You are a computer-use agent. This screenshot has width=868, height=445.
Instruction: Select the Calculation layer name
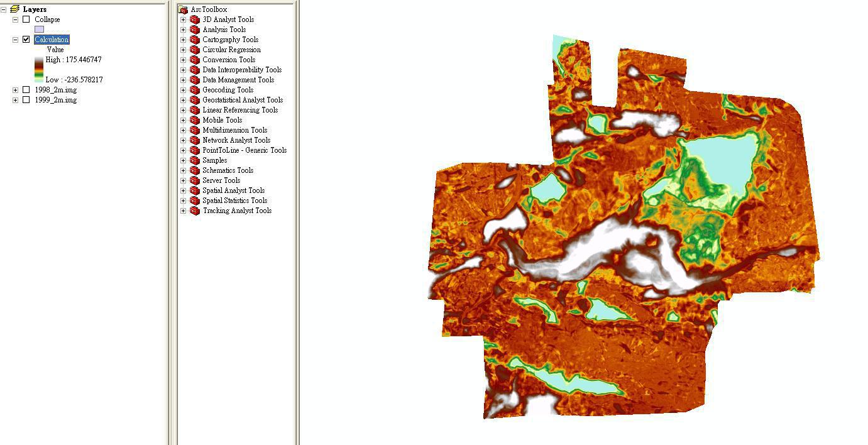tap(52, 40)
